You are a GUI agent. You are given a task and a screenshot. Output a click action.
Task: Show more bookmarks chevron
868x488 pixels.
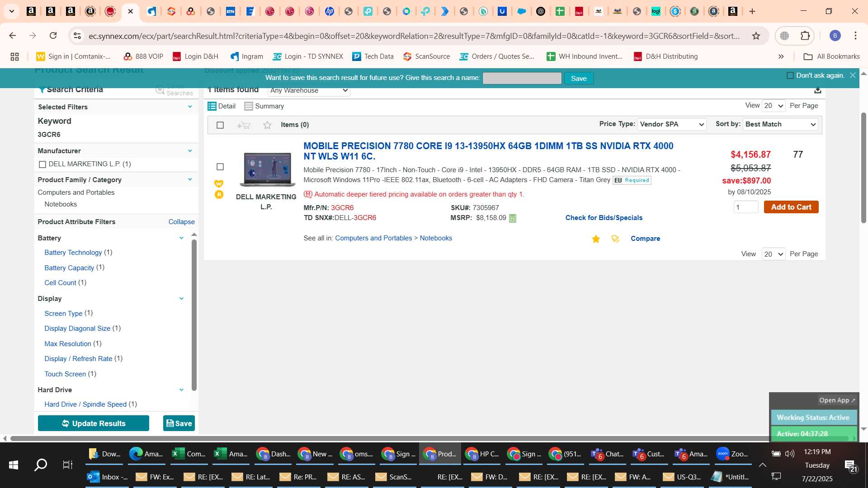(x=781, y=56)
